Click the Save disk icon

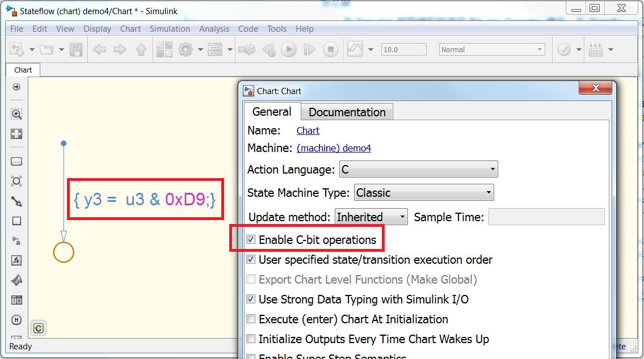pos(76,50)
